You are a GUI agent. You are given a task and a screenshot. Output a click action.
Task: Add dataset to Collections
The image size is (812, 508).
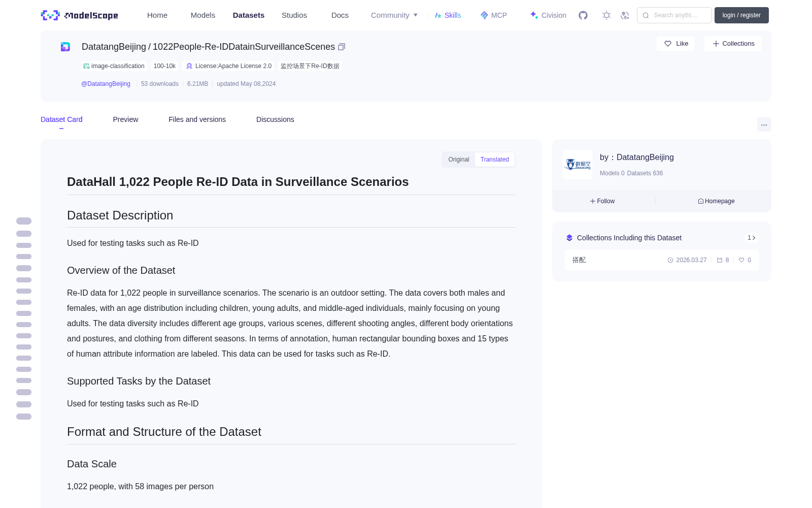coord(733,44)
